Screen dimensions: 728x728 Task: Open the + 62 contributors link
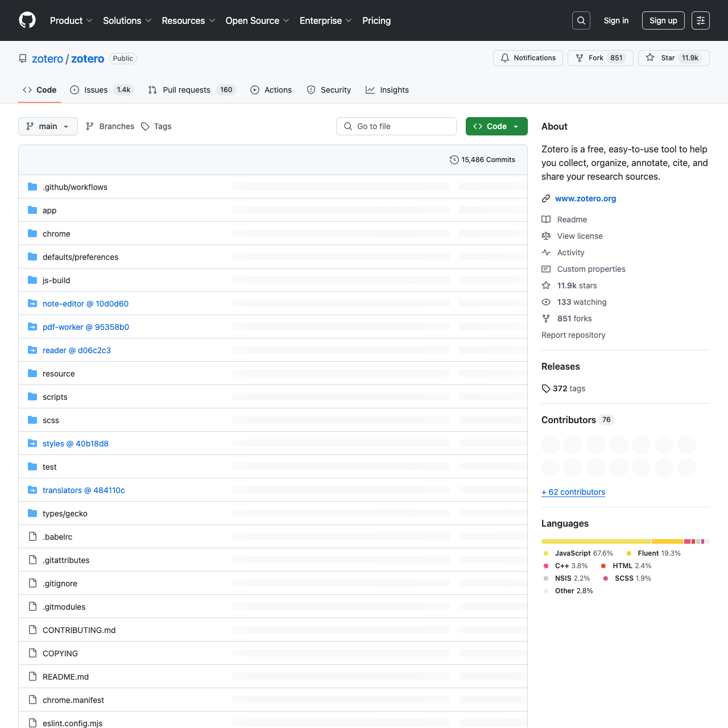point(573,492)
